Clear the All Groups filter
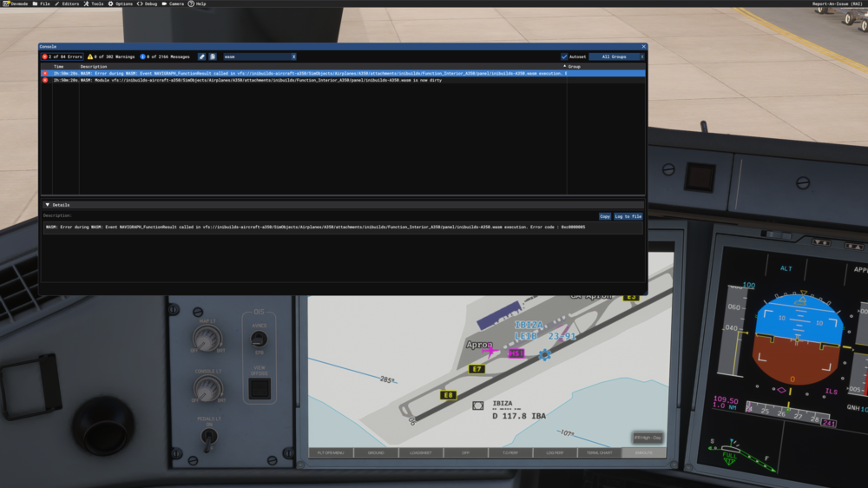Screen dimensions: 868x488 pos(642,56)
